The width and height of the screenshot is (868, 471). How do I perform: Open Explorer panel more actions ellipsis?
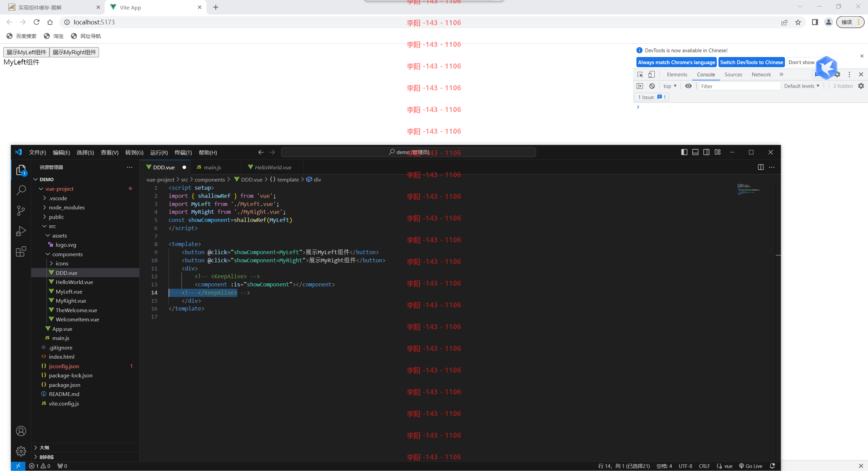[130, 167]
